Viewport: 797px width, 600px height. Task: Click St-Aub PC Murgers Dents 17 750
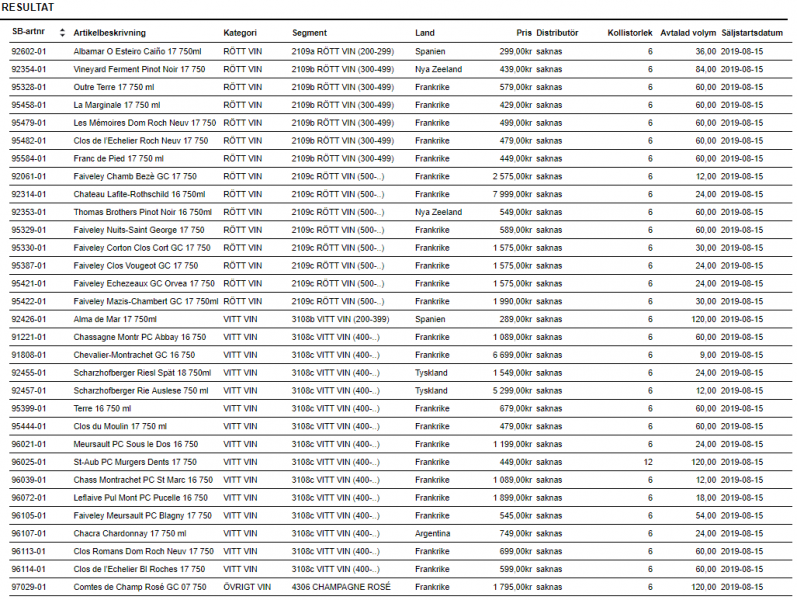[135, 462]
